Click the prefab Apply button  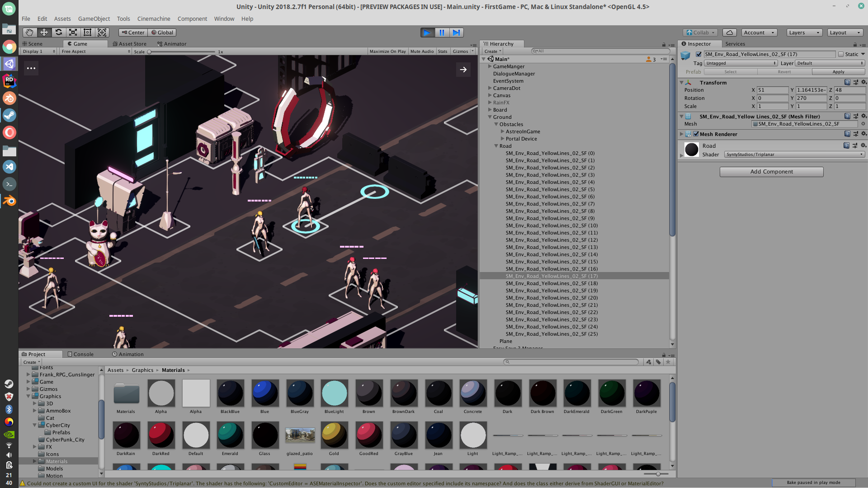click(838, 72)
